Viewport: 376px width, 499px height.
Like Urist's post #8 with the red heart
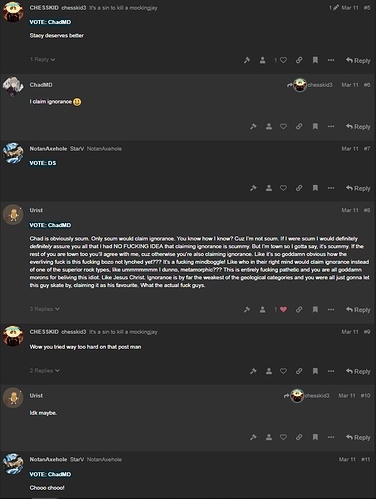(x=283, y=309)
